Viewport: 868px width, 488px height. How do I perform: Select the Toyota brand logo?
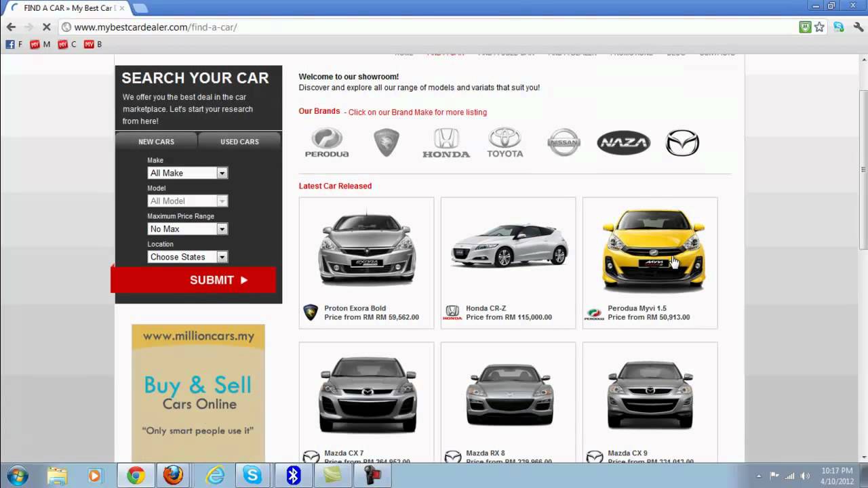(505, 143)
